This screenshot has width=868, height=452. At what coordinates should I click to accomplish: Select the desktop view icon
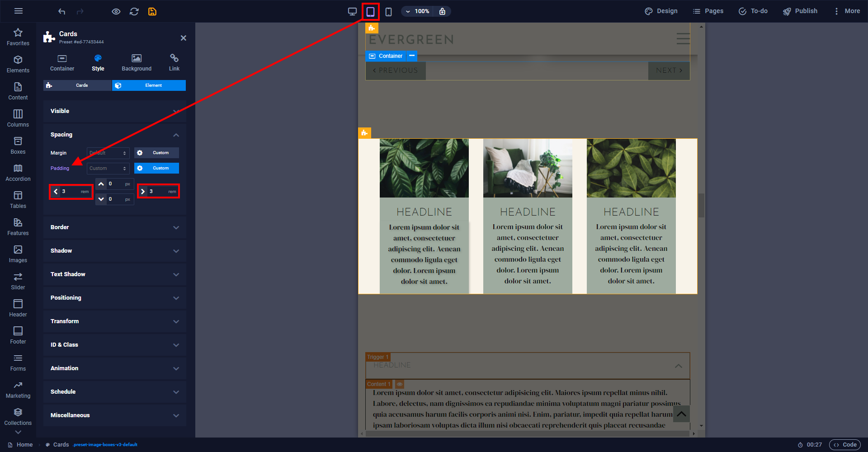[x=352, y=11]
